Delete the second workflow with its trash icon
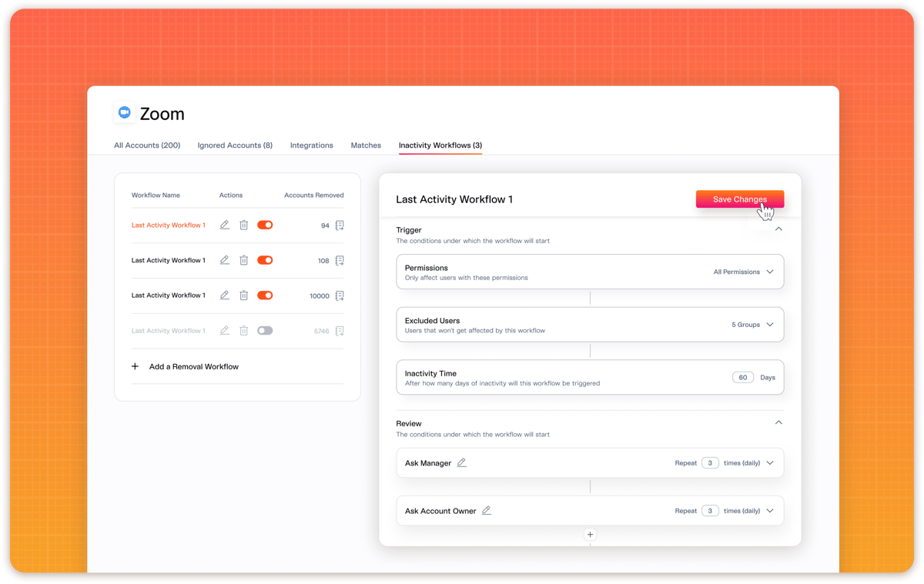This screenshot has width=924, height=584. pyautogui.click(x=243, y=260)
